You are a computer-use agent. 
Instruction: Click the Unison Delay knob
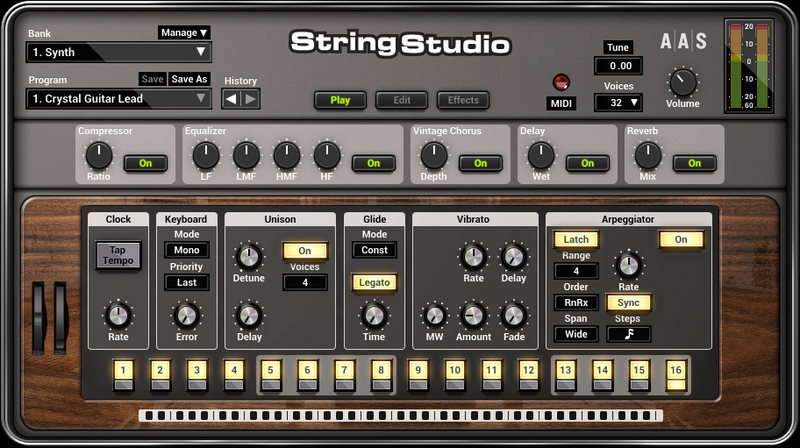pos(249,316)
